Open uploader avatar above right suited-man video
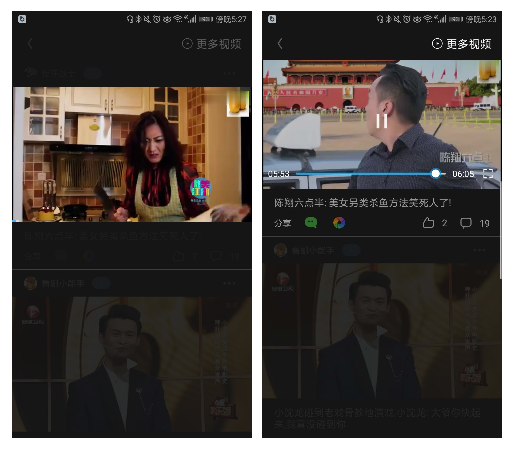 [x=281, y=250]
